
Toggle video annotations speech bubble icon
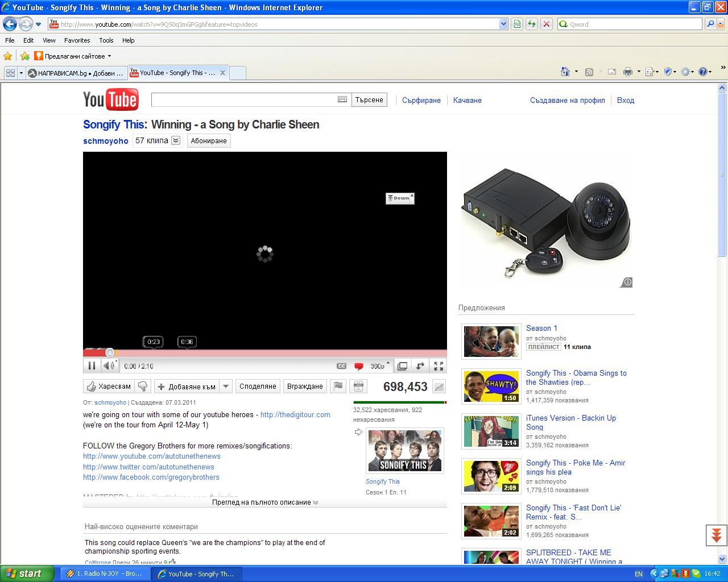point(359,366)
